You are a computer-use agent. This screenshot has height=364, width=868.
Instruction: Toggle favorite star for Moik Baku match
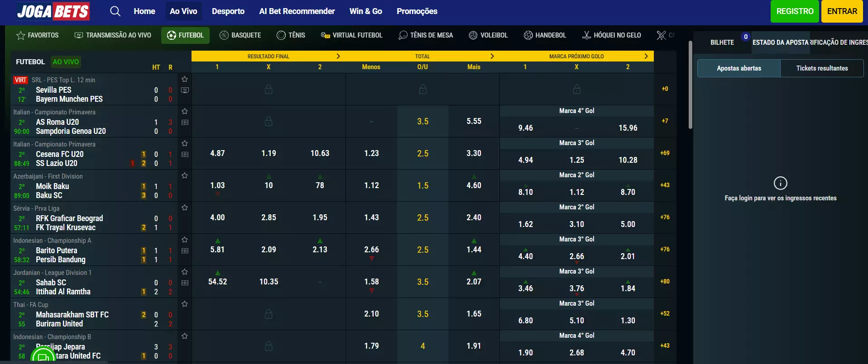coord(185,175)
